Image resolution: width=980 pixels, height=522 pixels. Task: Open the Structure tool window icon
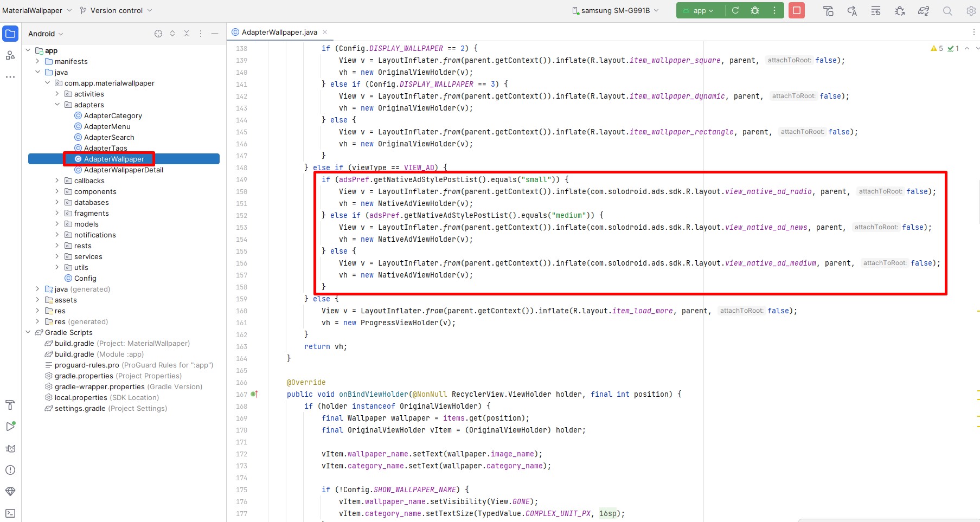10,55
